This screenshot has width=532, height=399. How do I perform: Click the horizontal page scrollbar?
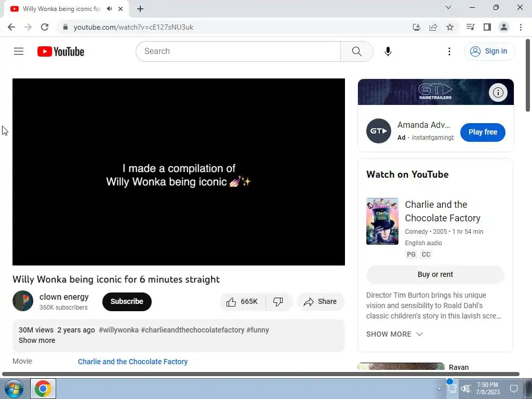tap(261, 374)
